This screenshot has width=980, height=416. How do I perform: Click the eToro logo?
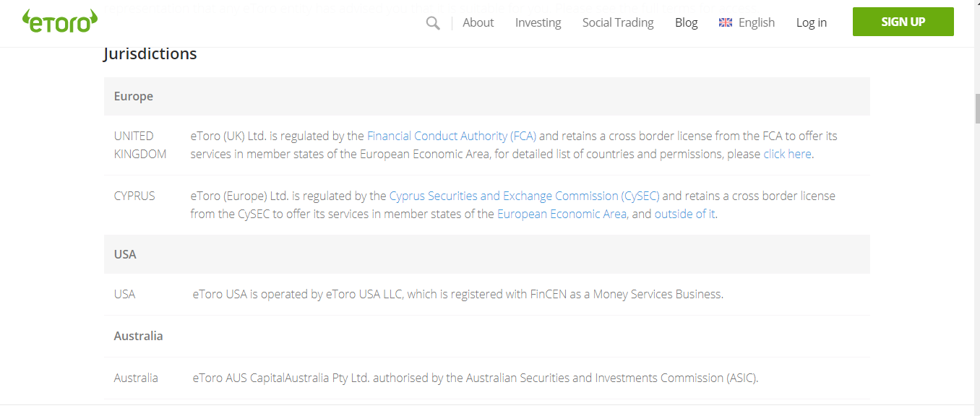tap(60, 21)
